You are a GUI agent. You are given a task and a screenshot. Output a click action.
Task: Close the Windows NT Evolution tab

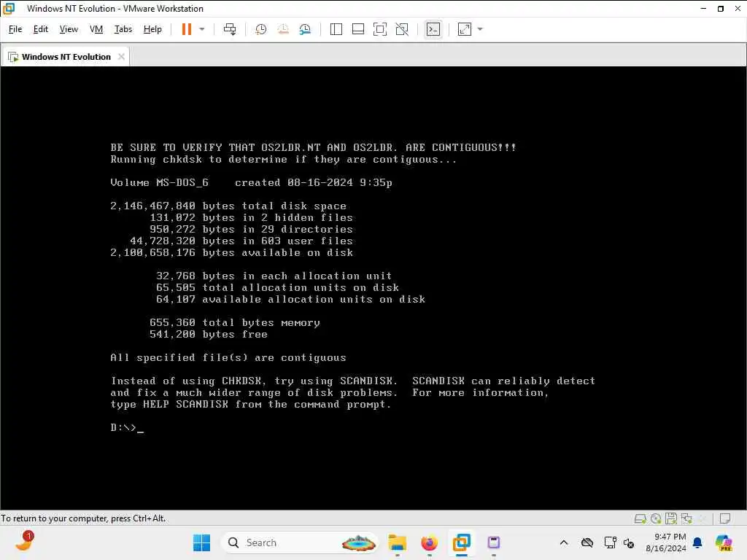(122, 56)
